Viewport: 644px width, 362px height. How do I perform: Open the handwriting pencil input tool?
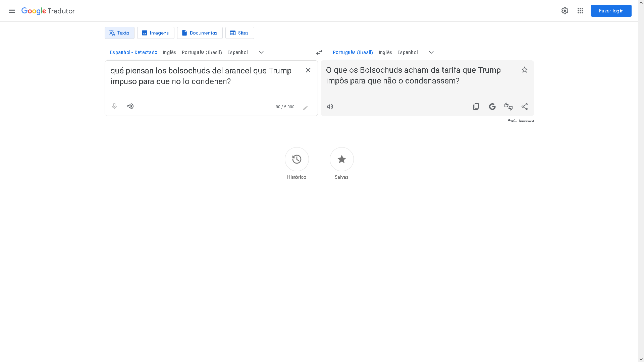pos(305,108)
